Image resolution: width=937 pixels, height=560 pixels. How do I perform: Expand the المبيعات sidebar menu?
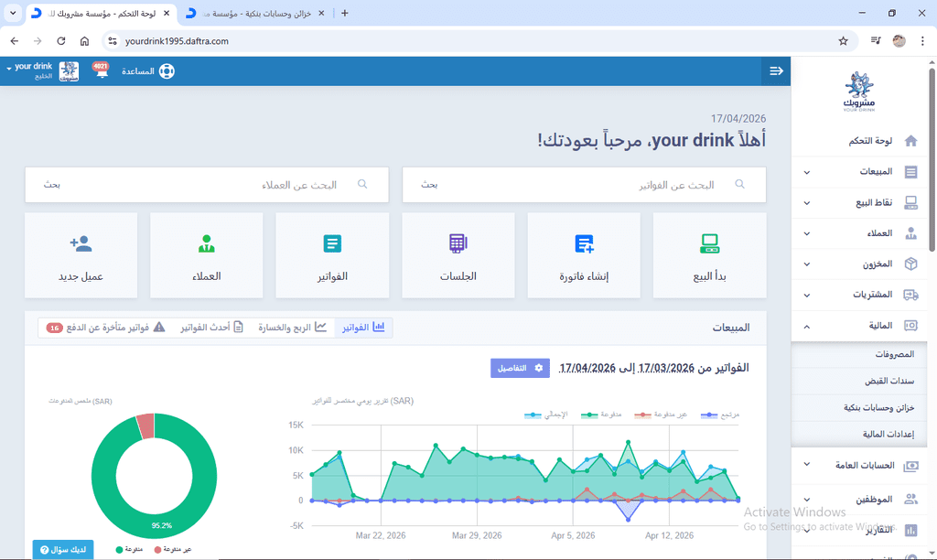pyautogui.click(x=806, y=172)
